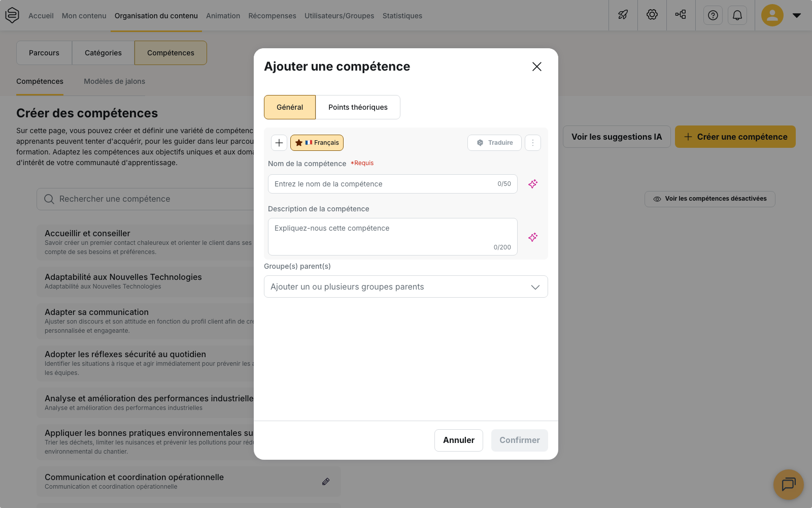Open the three-dot language options menu
The width and height of the screenshot is (812, 508).
(x=533, y=143)
